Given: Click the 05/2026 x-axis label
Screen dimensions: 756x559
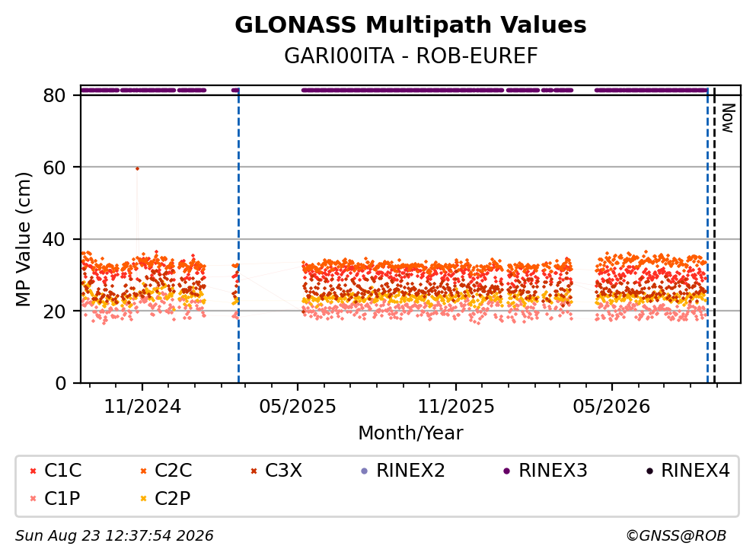Looking at the screenshot, I should point(611,407).
